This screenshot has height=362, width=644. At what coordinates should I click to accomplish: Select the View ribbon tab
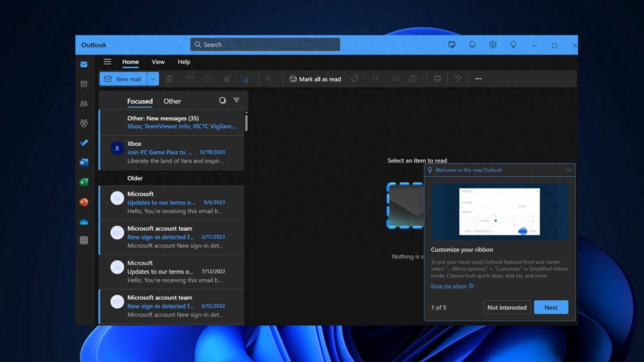click(x=158, y=61)
